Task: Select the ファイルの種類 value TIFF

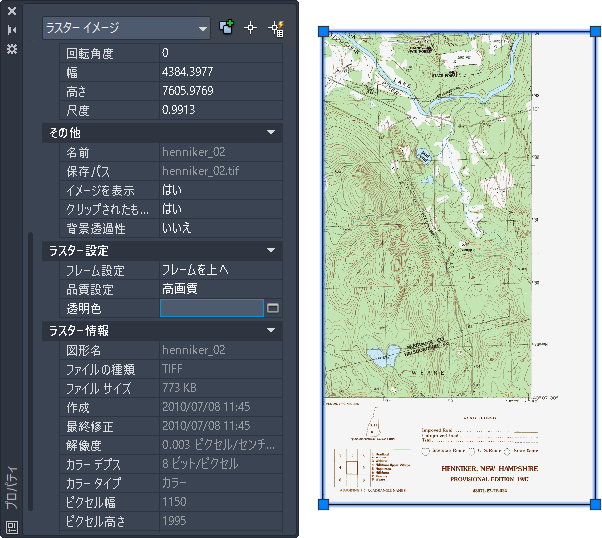Action: [221, 369]
